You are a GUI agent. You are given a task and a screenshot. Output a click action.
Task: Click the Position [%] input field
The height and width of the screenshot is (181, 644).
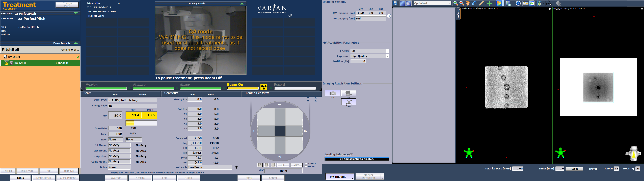358,61
